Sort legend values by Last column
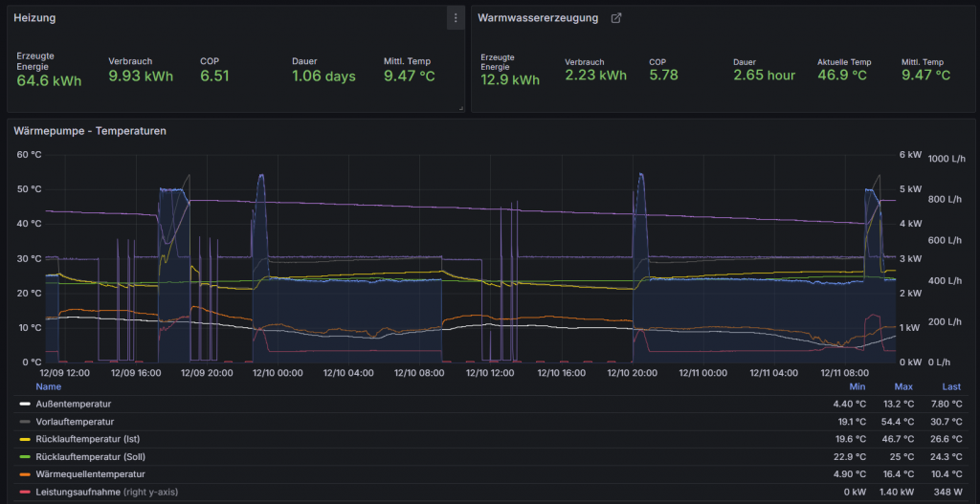The image size is (980, 504). pos(951,386)
